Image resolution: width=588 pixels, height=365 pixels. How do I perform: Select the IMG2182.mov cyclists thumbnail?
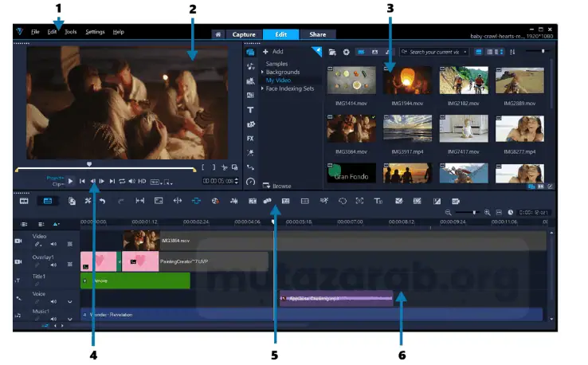point(464,80)
